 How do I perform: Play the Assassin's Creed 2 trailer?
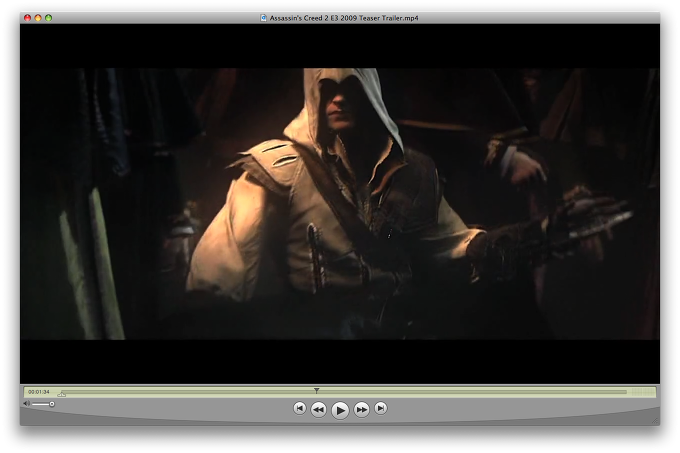(x=340, y=410)
